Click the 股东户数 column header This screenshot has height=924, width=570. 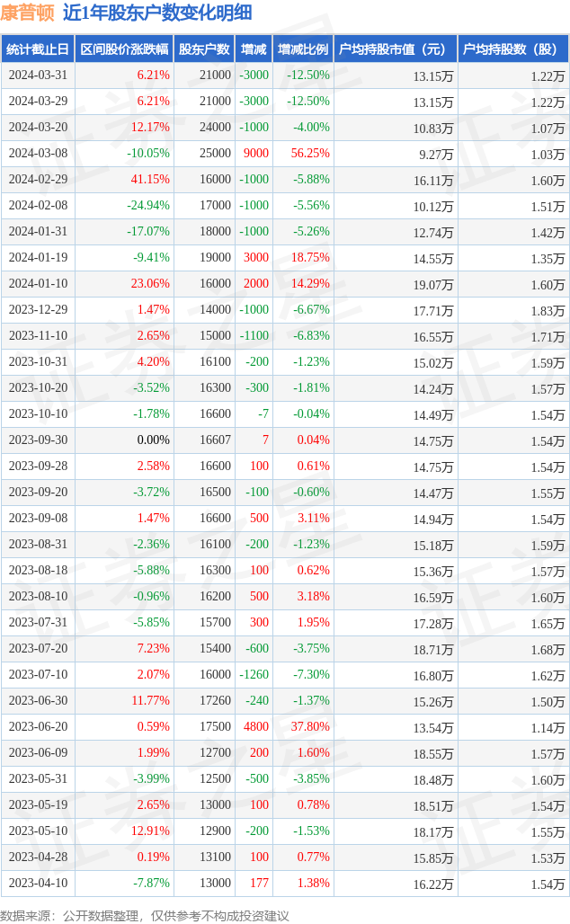click(205, 49)
